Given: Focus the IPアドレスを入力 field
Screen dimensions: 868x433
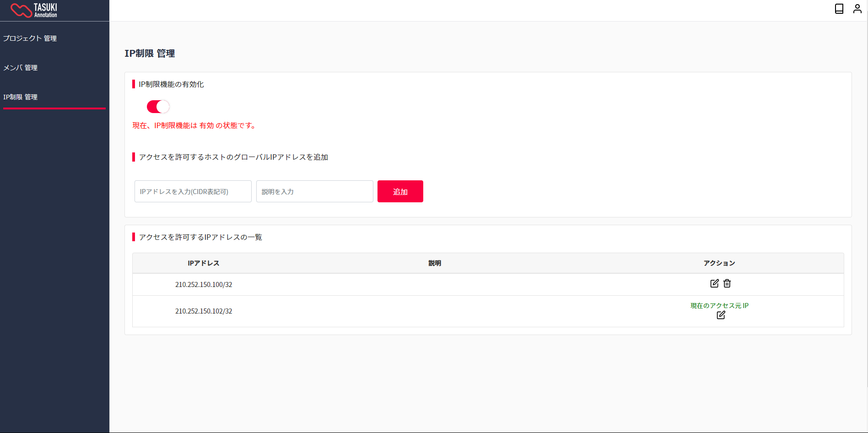Looking at the screenshot, I should 193,191.
